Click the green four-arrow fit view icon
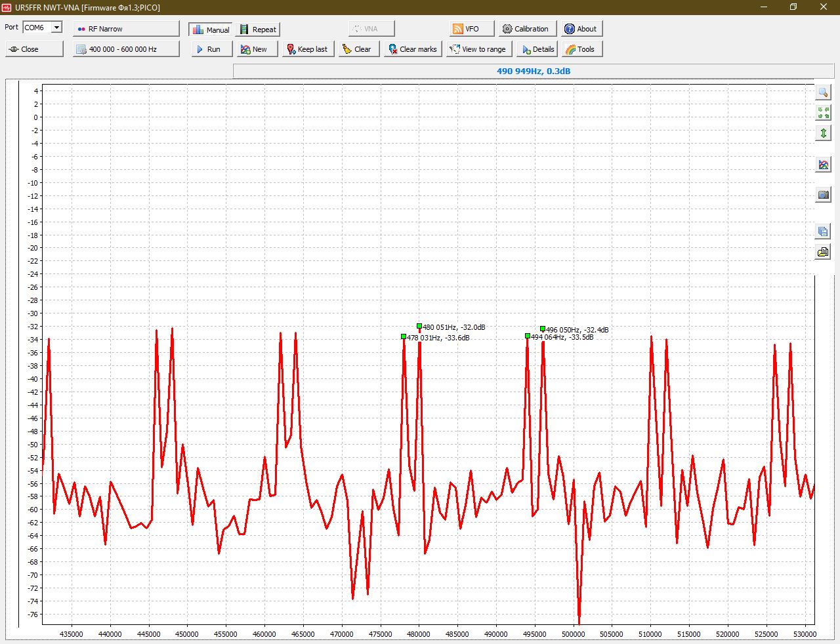Image resolution: width=840 pixels, height=644 pixels. [823, 113]
